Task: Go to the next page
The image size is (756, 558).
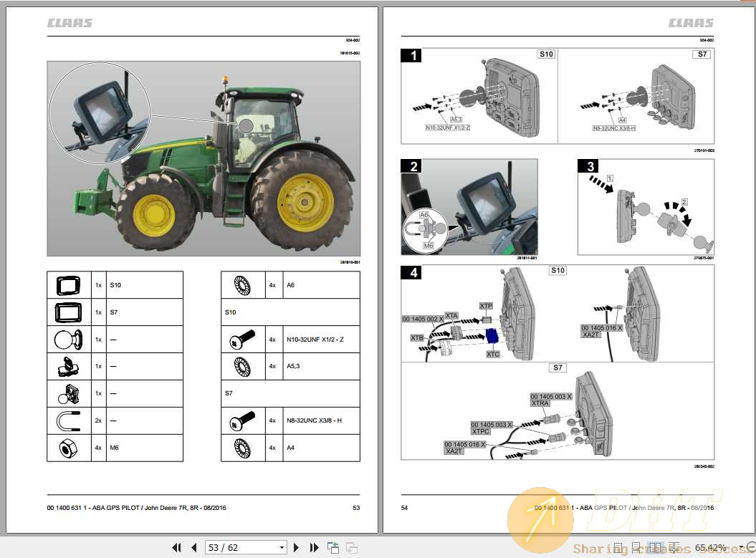Action: click(x=296, y=547)
